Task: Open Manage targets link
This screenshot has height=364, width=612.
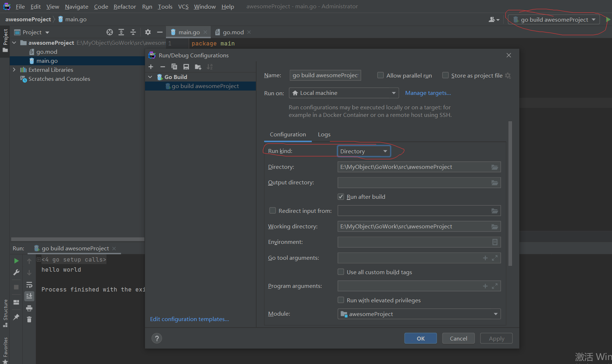Action: click(x=428, y=93)
